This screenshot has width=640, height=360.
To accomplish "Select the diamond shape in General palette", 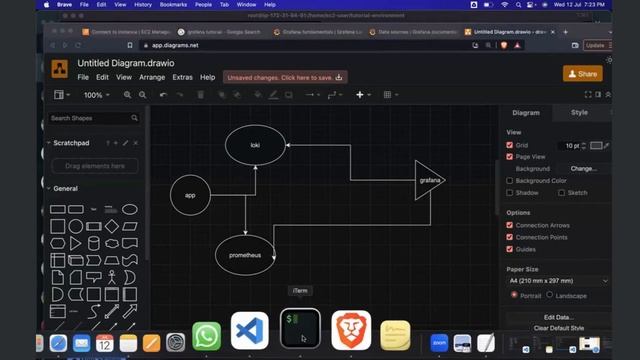I will point(111,226).
